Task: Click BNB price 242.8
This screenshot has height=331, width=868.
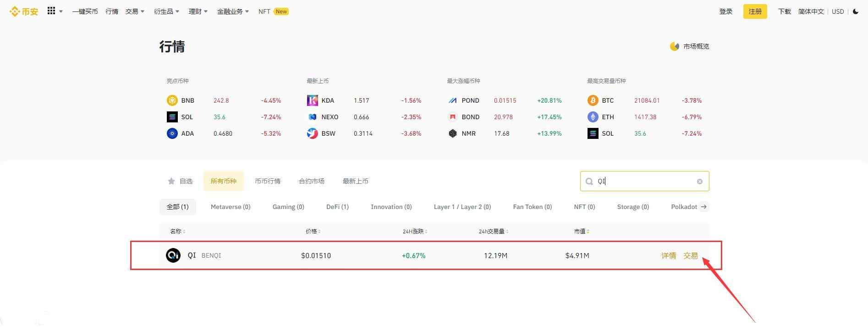Action: click(221, 100)
